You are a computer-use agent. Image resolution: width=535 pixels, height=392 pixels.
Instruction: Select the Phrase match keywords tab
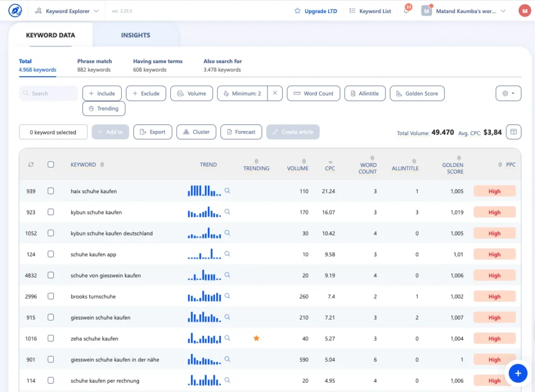coord(95,65)
